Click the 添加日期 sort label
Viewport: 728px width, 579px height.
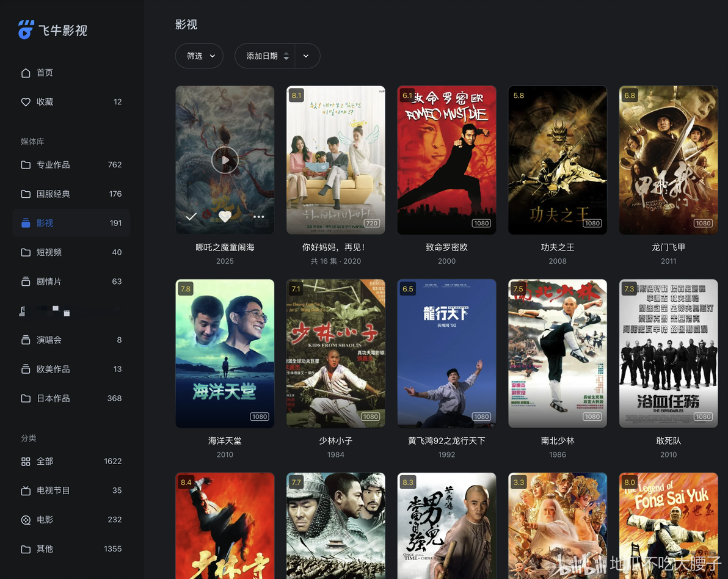click(262, 56)
